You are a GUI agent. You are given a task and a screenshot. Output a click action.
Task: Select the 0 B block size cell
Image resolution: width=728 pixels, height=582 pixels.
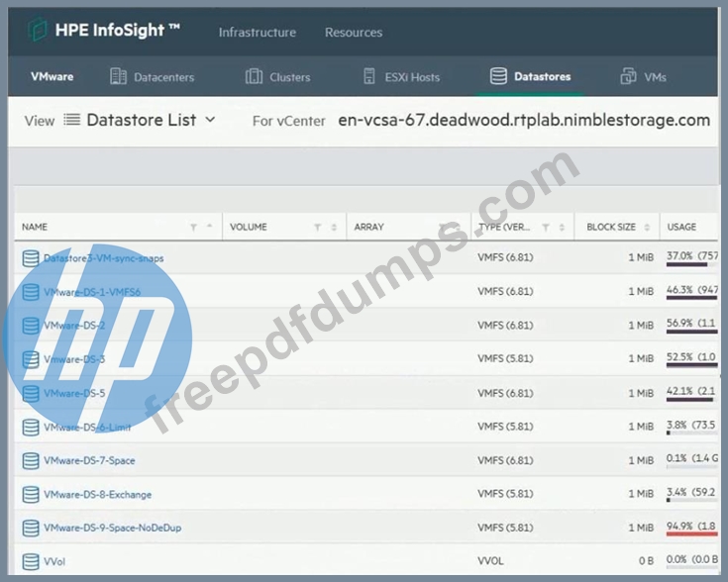[646, 561]
